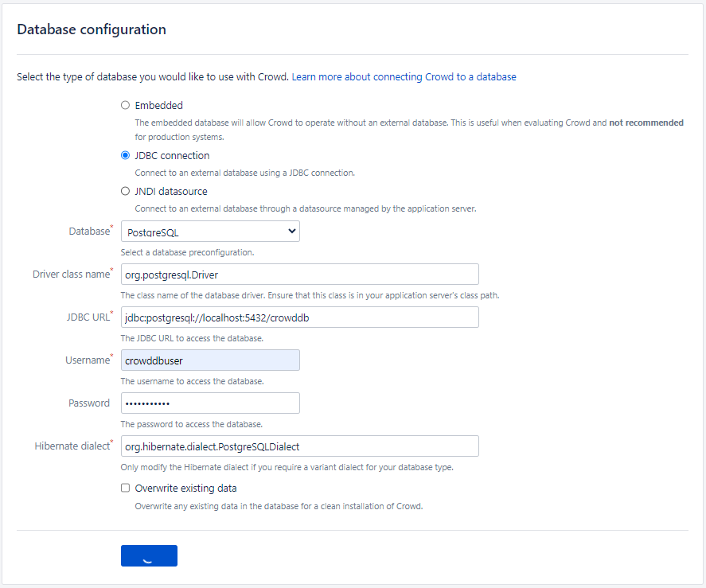The height and width of the screenshot is (588, 706).
Task: Click the 'JDBC URL' field label
Action: [88, 317]
